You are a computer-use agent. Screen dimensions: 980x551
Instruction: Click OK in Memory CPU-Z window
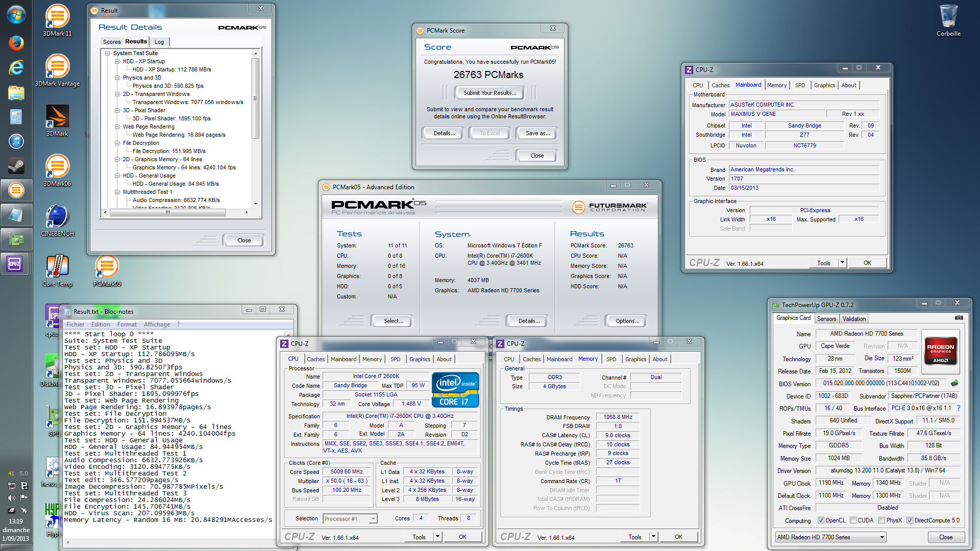point(678,537)
